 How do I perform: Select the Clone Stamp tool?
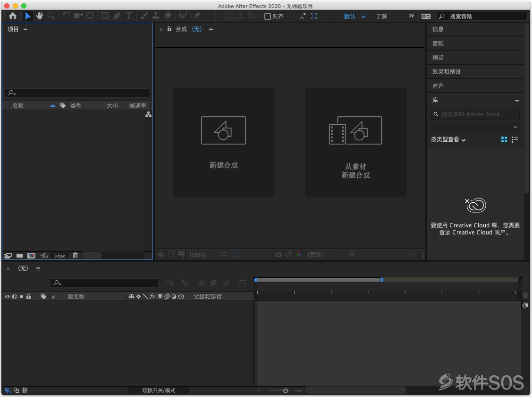click(156, 16)
